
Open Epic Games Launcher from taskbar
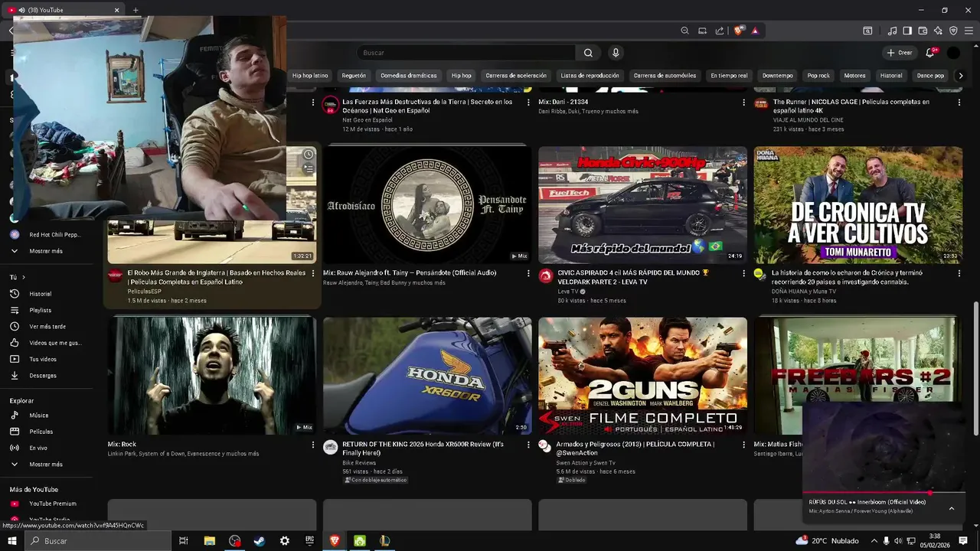pyautogui.click(x=310, y=541)
